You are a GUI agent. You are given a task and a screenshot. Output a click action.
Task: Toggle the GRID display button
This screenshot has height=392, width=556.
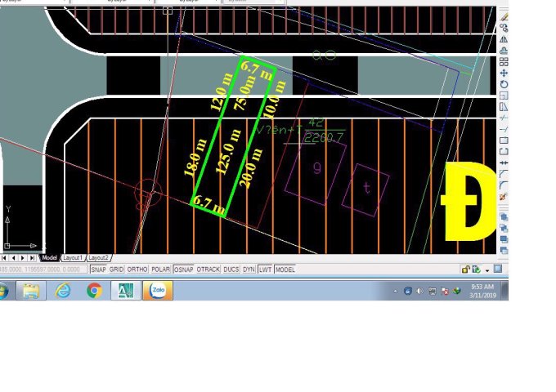tap(117, 269)
